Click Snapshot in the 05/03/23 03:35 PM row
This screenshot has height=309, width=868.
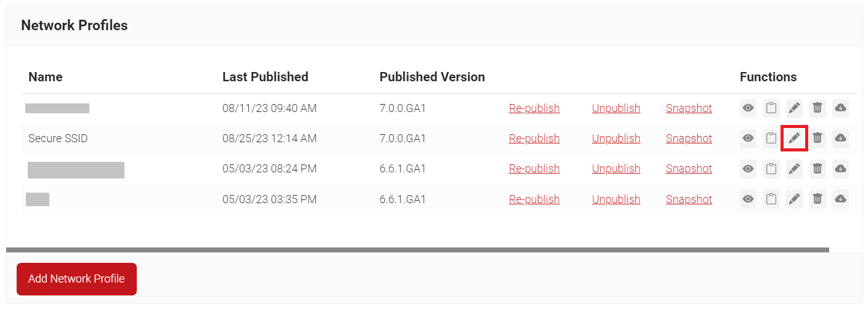coord(689,199)
